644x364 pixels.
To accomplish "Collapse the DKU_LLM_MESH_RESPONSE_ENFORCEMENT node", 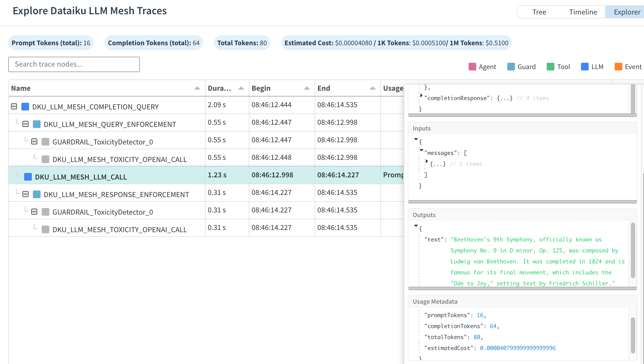I will (x=25, y=194).
